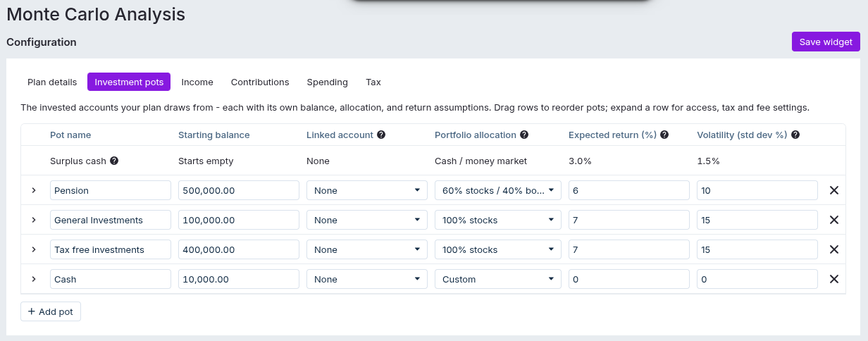This screenshot has width=868, height=341.
Task: Edit Tax free investments balance 400,000.00
Action: point(239,249)
